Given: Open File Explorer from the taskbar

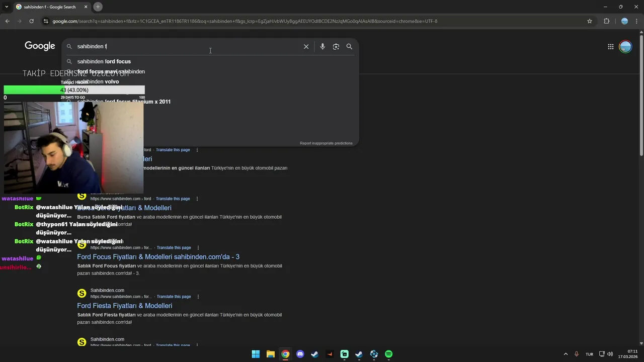Looking at the screenshot, I should pos(270,354).
